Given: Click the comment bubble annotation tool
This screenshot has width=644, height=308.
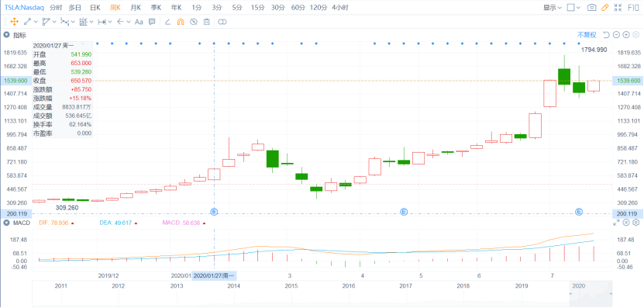Looking at the screenshot, I should [x=152, y=22].
